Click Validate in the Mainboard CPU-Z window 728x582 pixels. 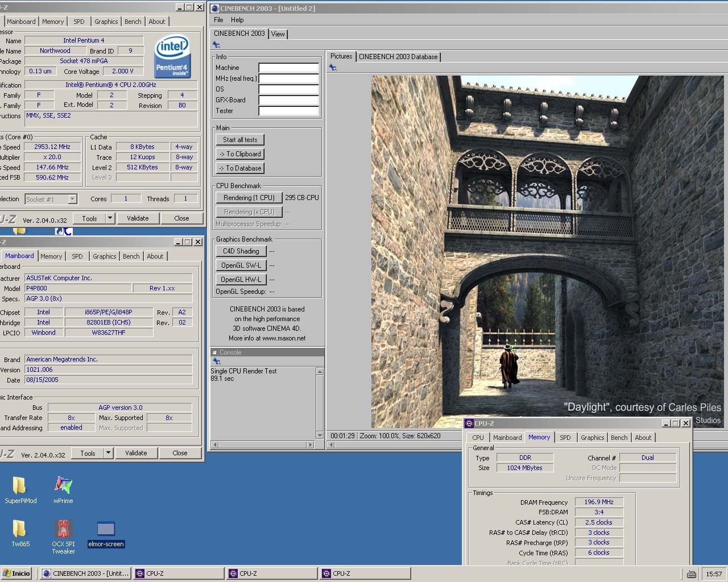(136, 453)
